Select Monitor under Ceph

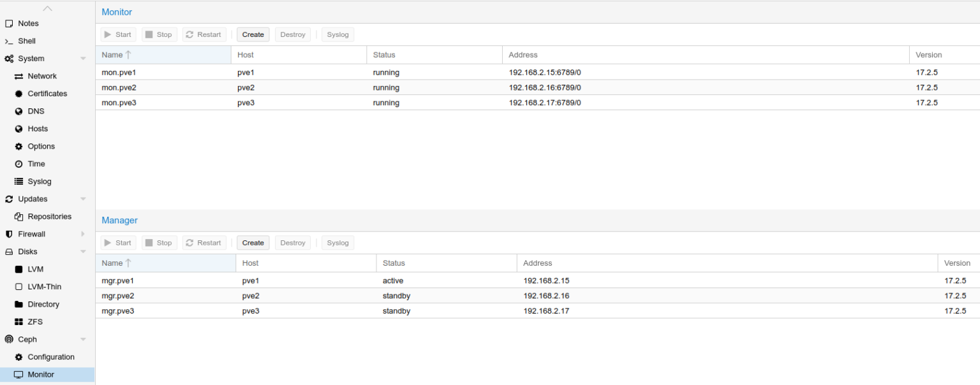coord(40,375)
